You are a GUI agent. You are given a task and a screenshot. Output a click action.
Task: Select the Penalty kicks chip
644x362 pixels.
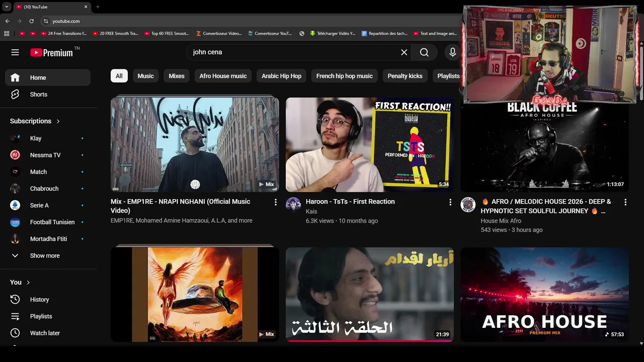click(x=405, y=76)
